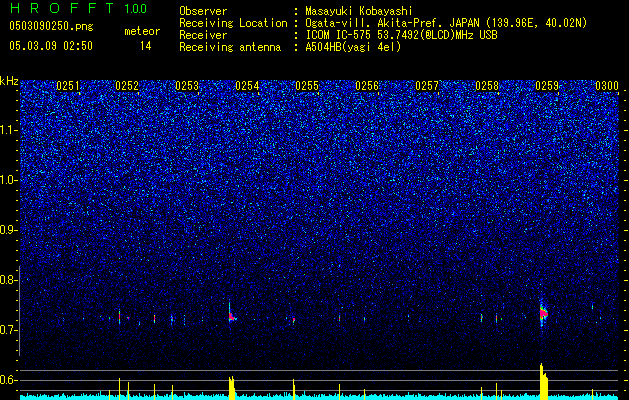Viewport: 629px width, 400px height.
Task: Click the 0.6 kHz axis label
Action: [x=9, y=380]
